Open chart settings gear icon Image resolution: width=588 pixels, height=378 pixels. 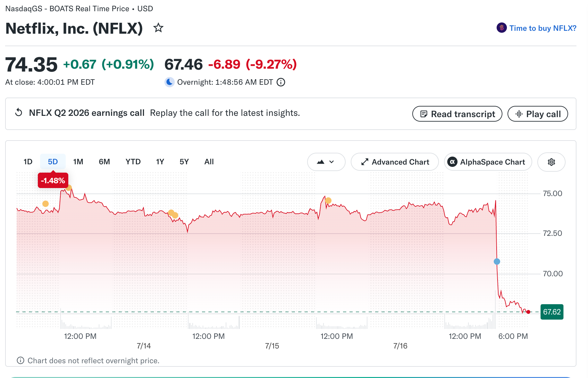(x=551, y=162)
